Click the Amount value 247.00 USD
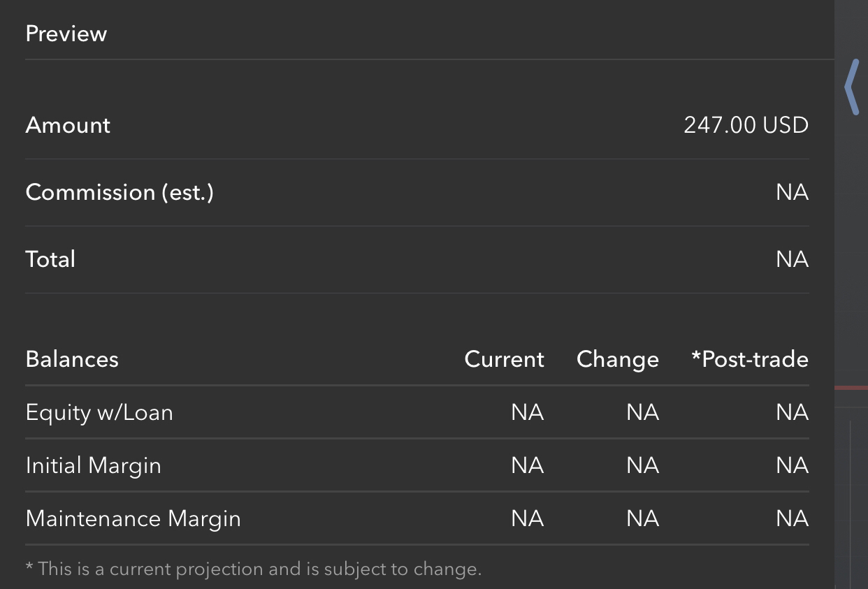This screenshot has height=589, width=868. tap(746, 125)
